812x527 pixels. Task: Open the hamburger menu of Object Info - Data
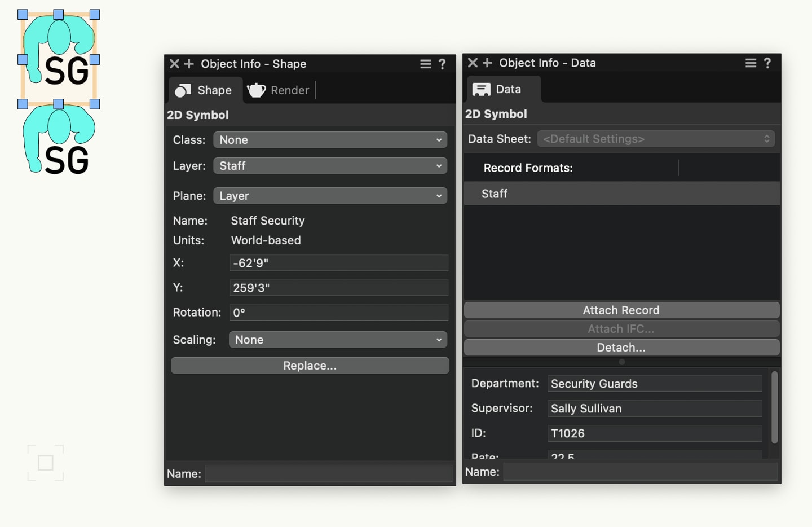pos(751,63)
